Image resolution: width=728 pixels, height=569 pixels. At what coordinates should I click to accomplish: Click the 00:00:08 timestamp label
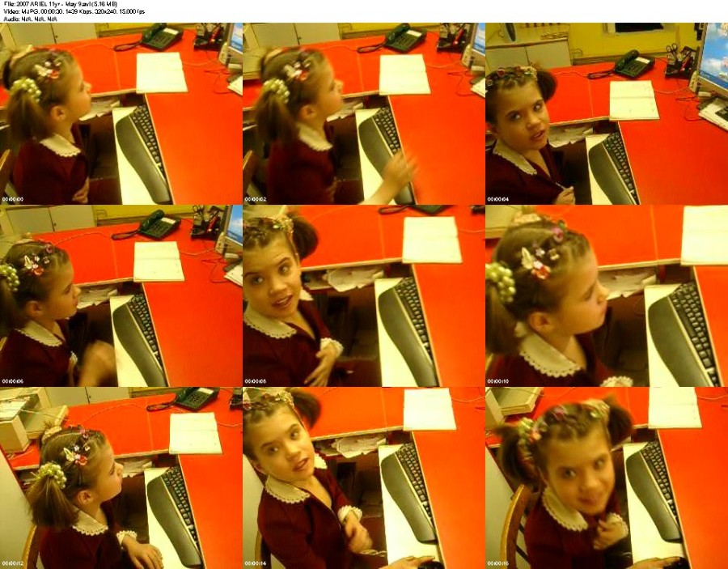click(x=256, y=382)
